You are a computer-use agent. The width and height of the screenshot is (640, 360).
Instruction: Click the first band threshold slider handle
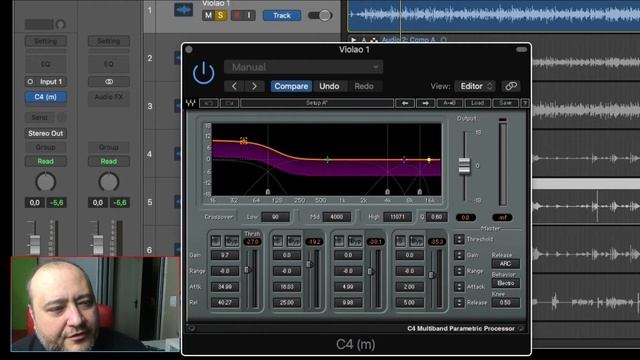coord(247,270)
